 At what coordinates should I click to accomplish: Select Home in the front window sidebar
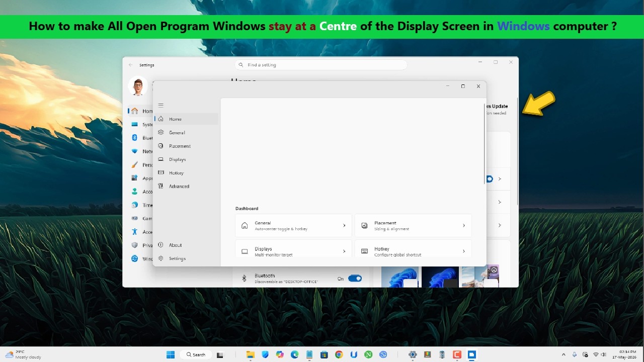pos(186,119)
